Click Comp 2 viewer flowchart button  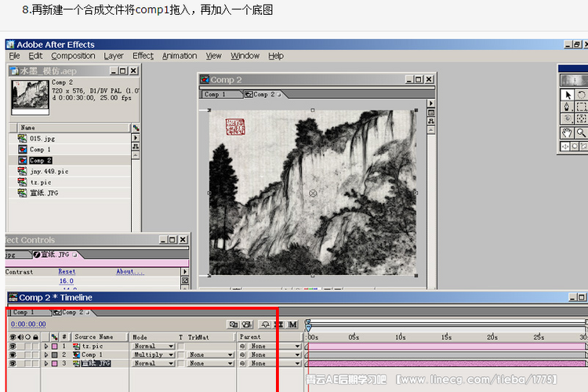[x=431, y=121]
